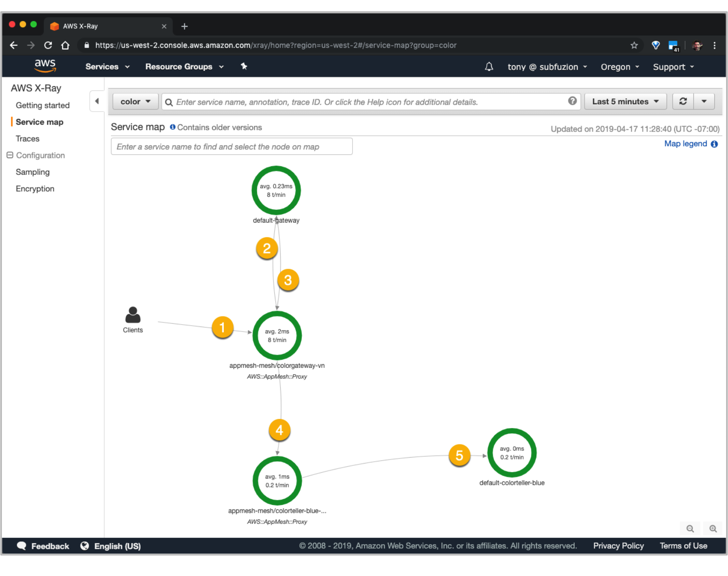Screen dimensions: 728x576
Task: Click the globe language icon
Action: (x=85, y=545)
